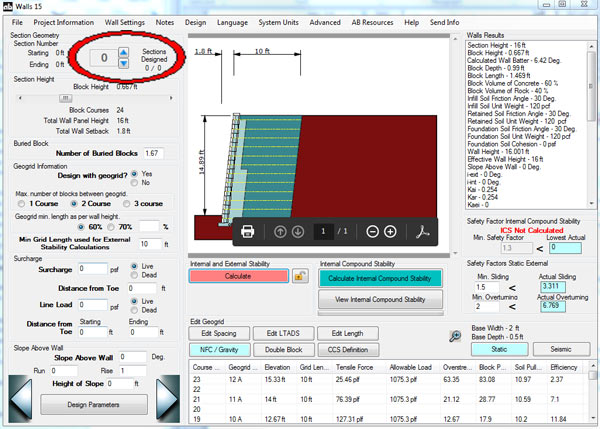Switch to Static results
Screen dimensions: 600x429
point(499,349)
